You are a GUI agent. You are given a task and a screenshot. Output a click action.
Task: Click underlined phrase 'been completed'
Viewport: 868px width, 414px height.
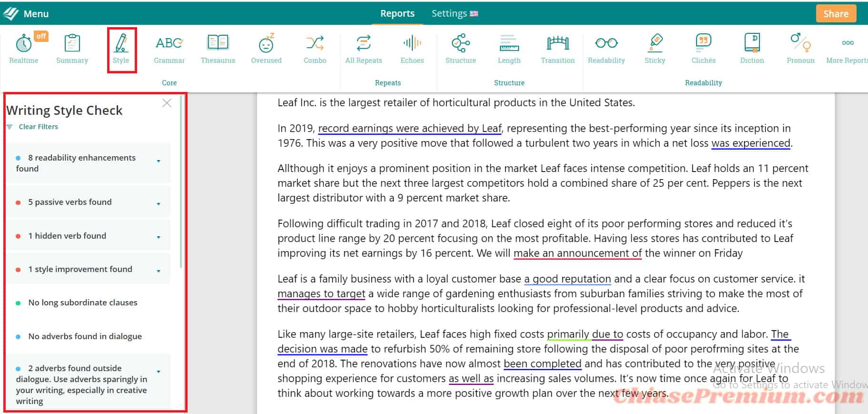pyautogui.click(x=543, y=364)
